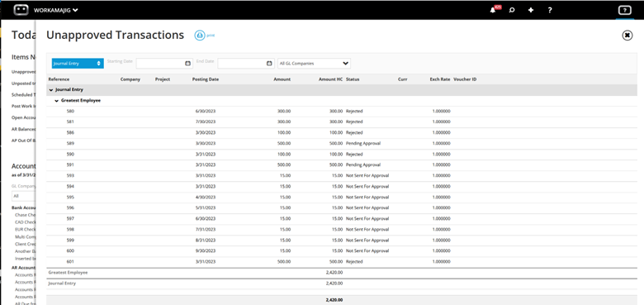Open the Starting Date calendar picker
Image resolution: width=644 pixels, height=305 pixels.
pos(187,64)
